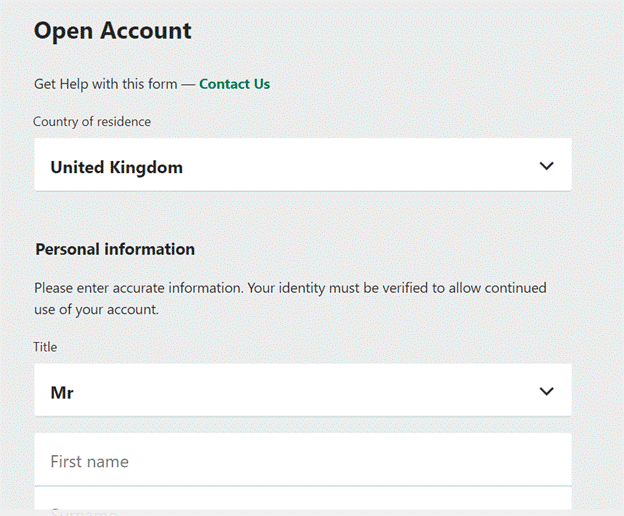Click the partially visible Surname field
624x516 pixels.
point(302,503)
